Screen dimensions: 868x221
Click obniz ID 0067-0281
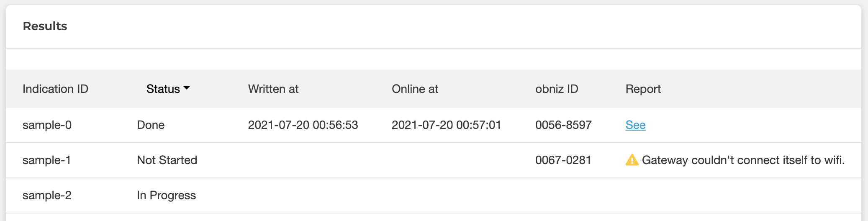pos(563,160)
